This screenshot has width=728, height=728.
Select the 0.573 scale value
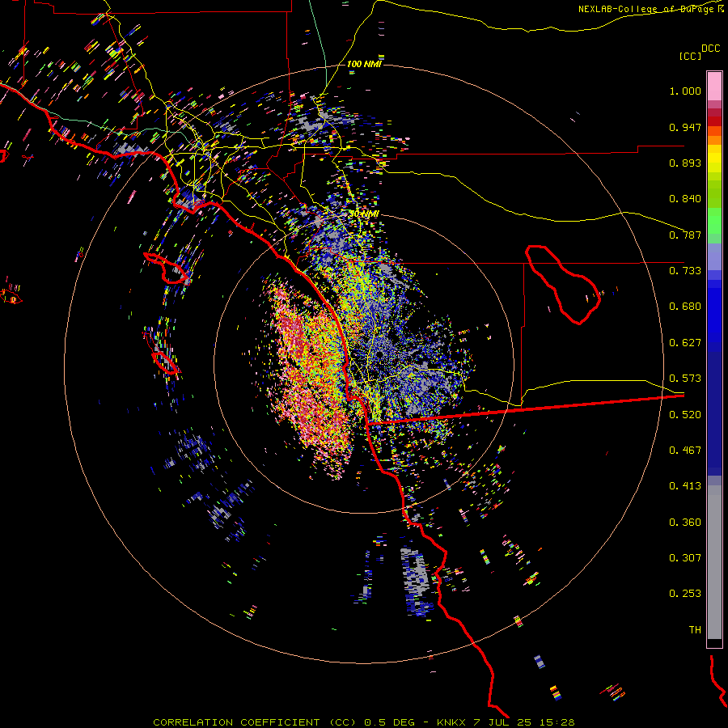tap(685, 379)
